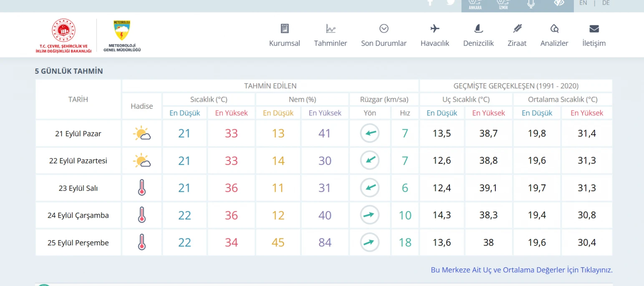
Task: Open the Twitter social link
Action: pyautogui.click(x=450, y=3)
